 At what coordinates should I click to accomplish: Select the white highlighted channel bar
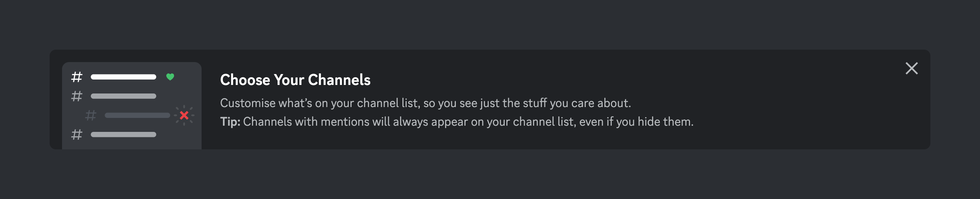tap(123, 77)
